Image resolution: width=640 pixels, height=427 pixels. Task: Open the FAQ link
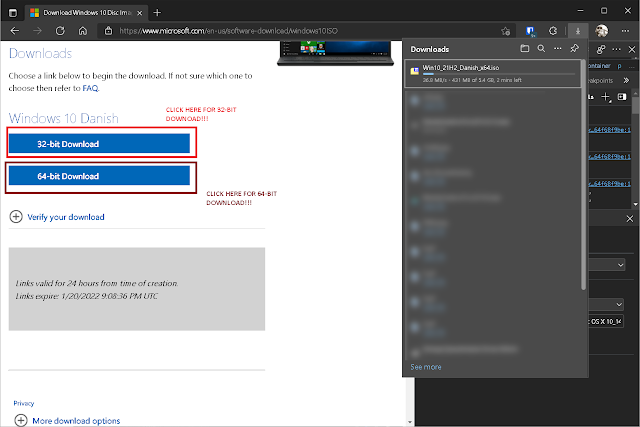tap(90, 88)
